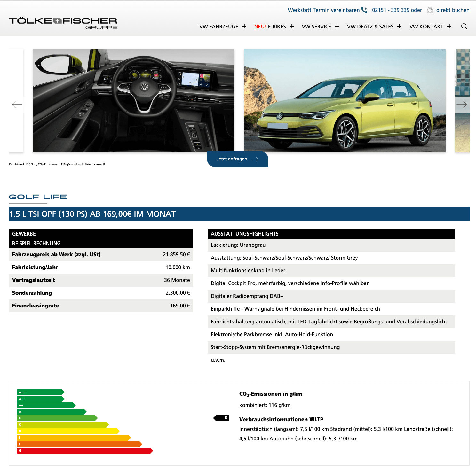Click Fahrleistung/Jahr value 10.000 km
The height and width of the screenshot is (466, 476).
(178, 267)
